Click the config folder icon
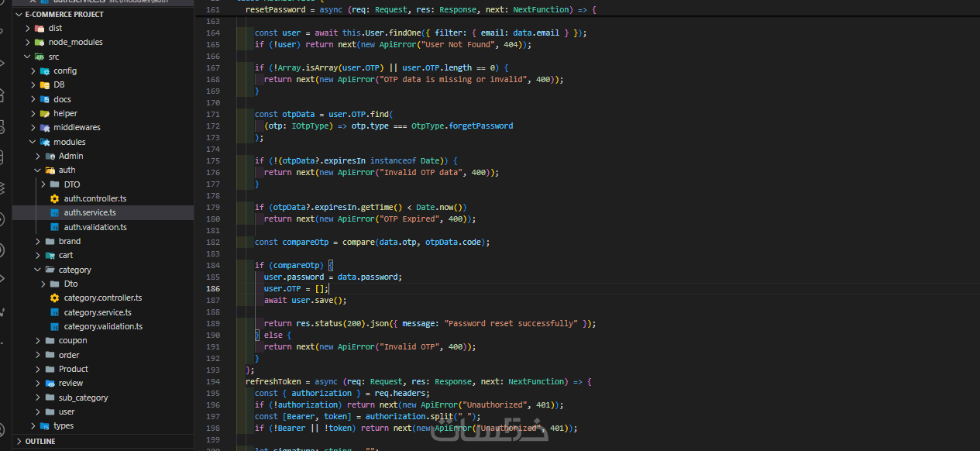Screen dimensions: 980x451 click(44, 71)
